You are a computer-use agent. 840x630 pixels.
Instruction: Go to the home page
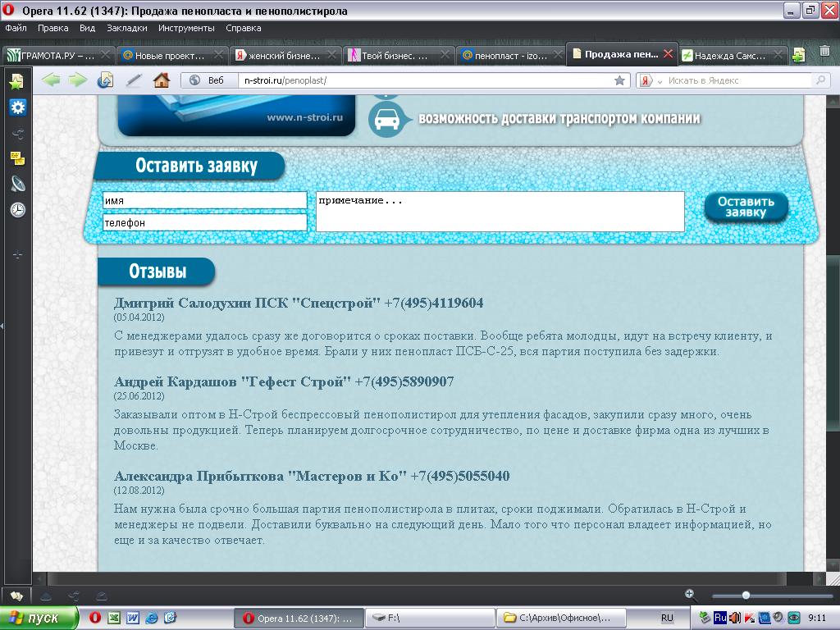[162, 80]
